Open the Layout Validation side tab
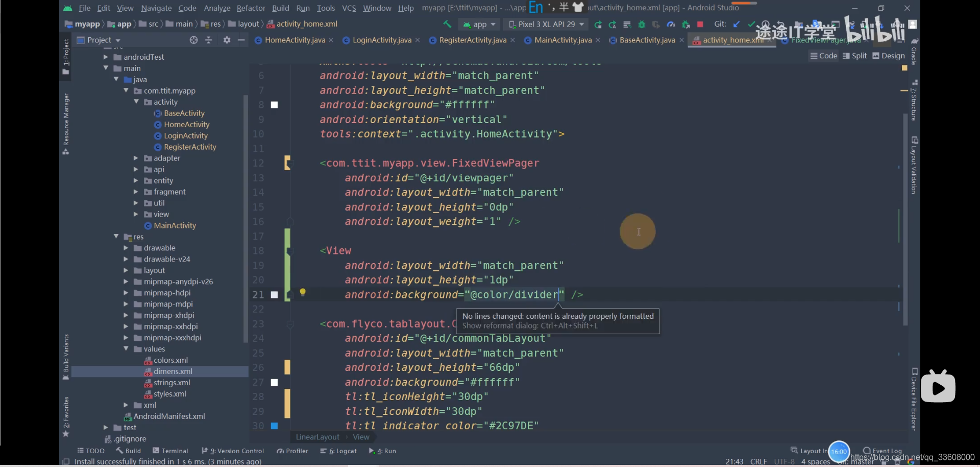The width and height of the screenshot is (980, 467). pyautogui.click(x=914, y=165)
